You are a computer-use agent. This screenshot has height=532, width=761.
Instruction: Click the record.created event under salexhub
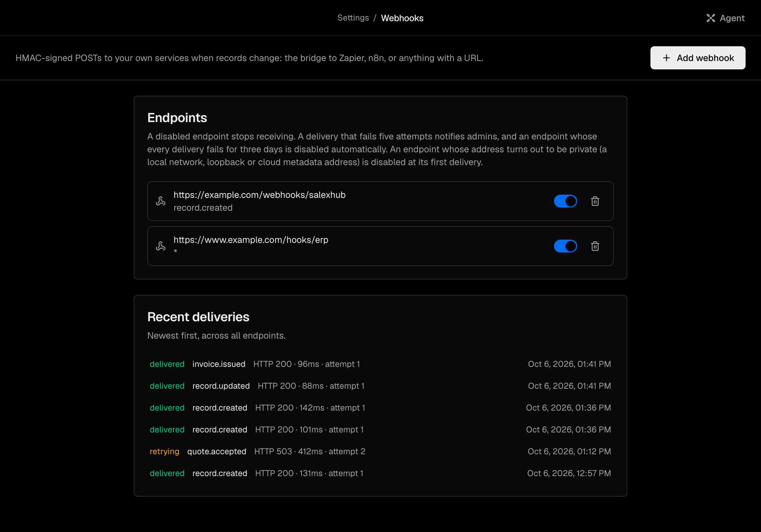203,208
